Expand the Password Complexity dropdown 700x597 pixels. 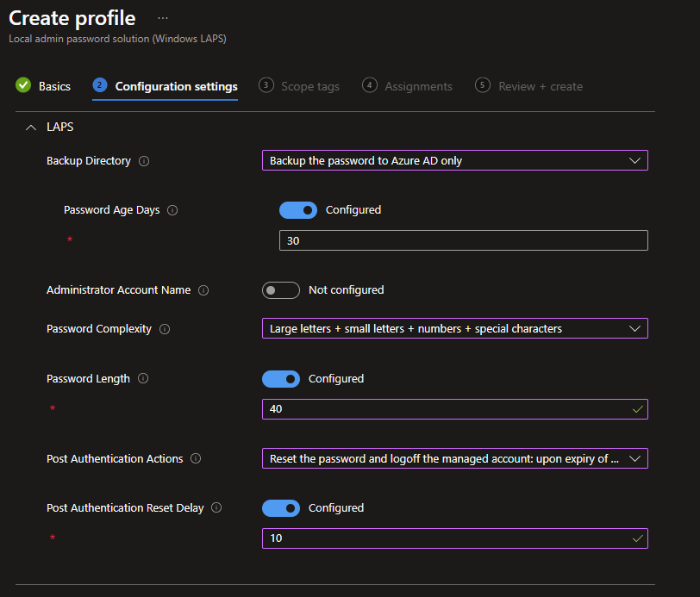pyautogui.click(x=454, y=329)
